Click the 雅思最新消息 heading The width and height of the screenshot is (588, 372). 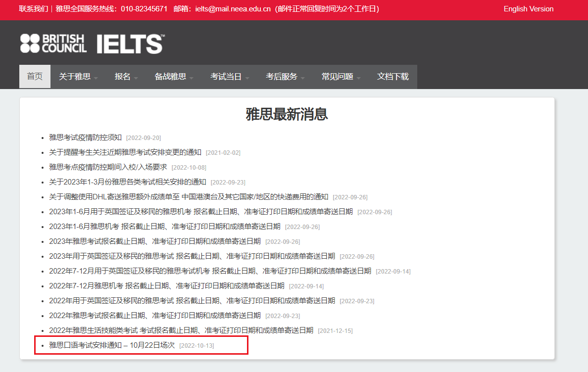[287, 114]
